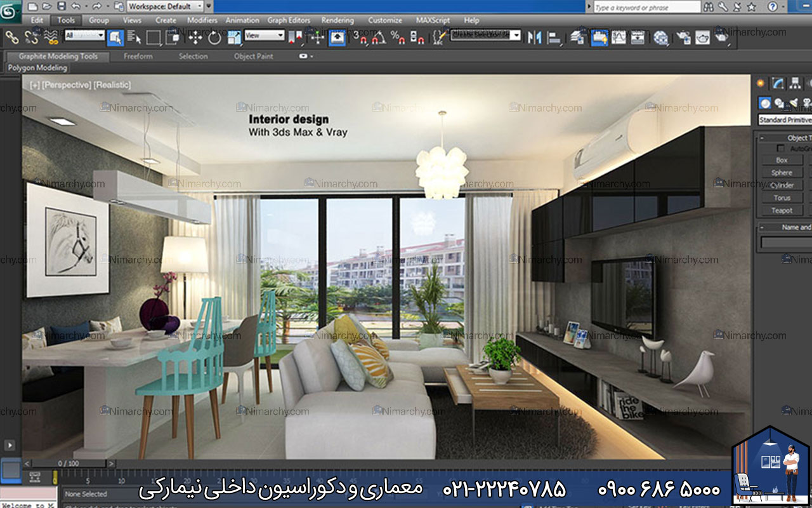
Task: Click the Box creation button
Action: coord(782,160)
